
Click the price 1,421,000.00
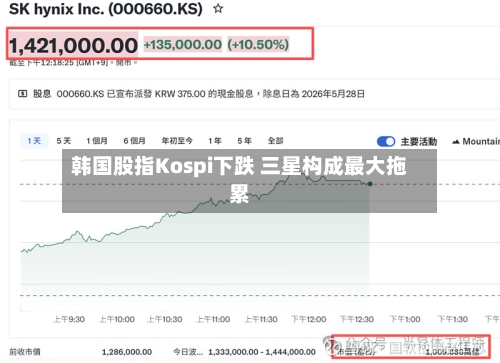tap(73, 45)
